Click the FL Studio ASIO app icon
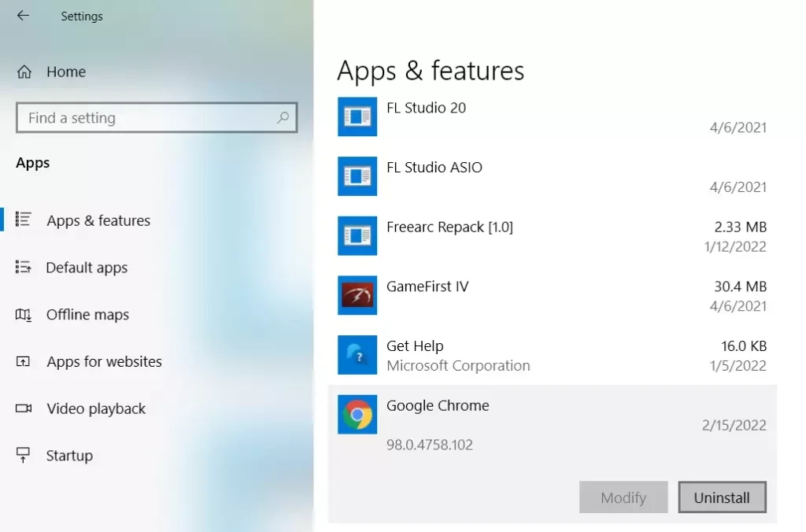The image size is (806, 532). (x=357, y=176)
